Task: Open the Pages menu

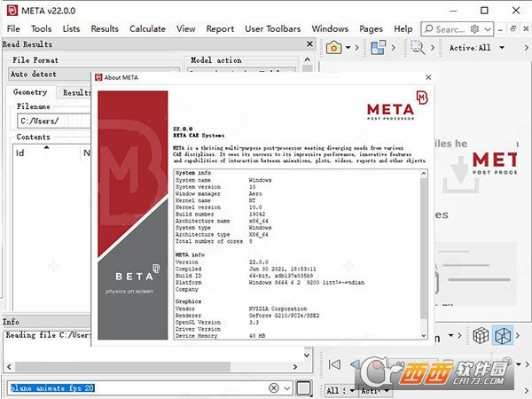Action: click(x=371, y=29)
